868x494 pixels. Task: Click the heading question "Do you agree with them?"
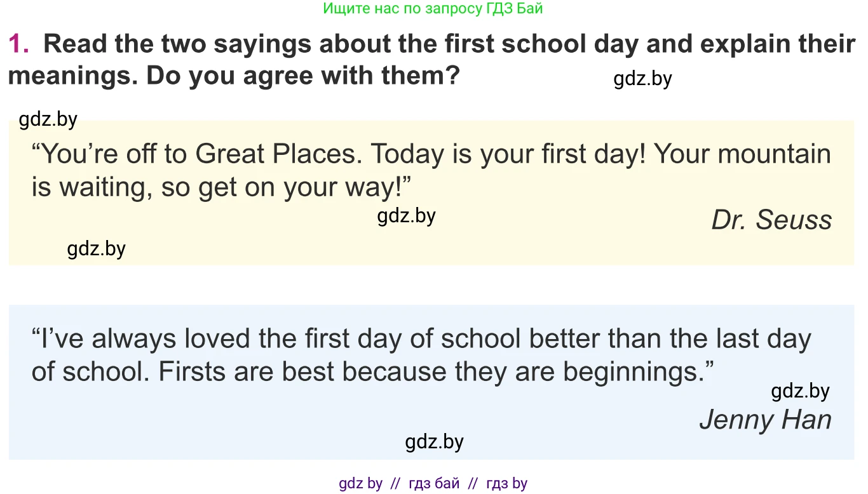tap(303, 76)
